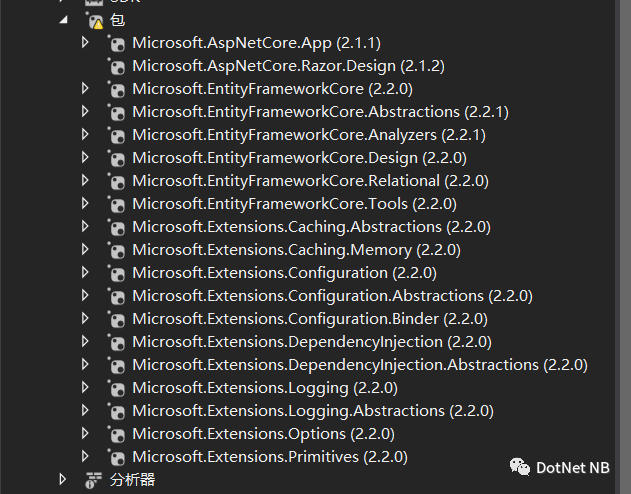631x494 pixels.
Task: Click icon of Extensions.Configuration.Abstractions package
Action: 117,296
